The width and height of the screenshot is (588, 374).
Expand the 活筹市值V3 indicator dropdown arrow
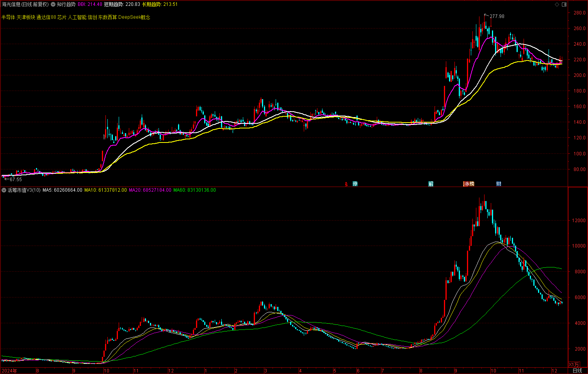coord(4,190)
